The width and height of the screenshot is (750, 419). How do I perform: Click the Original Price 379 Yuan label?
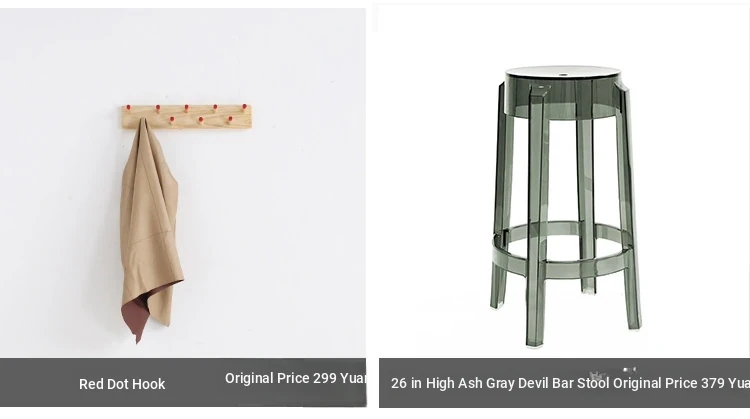[x=681, y=383]
